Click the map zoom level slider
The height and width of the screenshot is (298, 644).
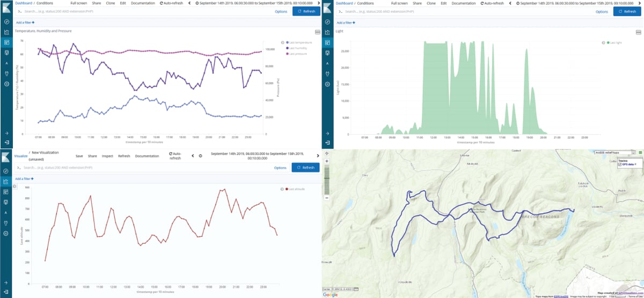tap(326, 178)
